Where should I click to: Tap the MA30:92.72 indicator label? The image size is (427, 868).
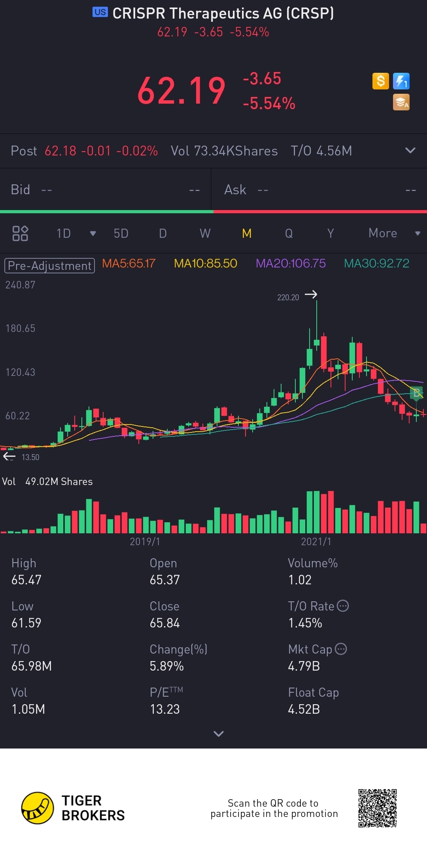click(x=376, y=263)
